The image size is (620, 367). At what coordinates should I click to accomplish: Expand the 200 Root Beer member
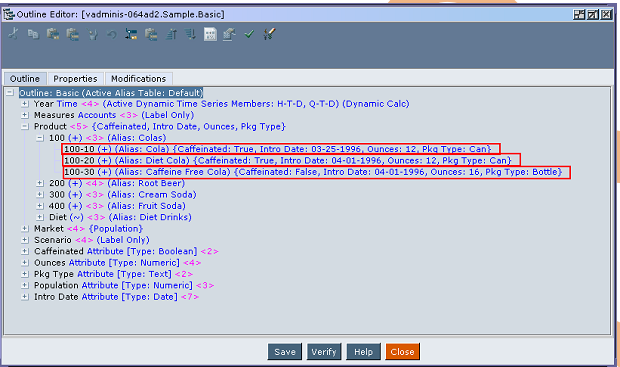[x=40, y=184]
